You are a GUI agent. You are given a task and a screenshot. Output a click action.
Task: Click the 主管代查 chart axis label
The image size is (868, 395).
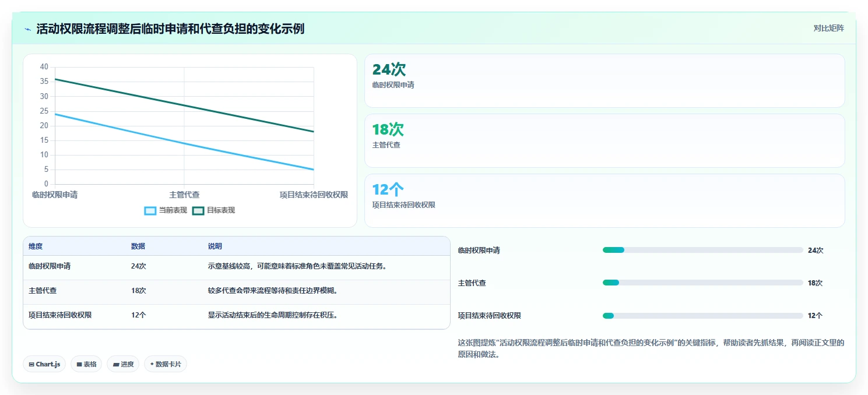point(184,195)
